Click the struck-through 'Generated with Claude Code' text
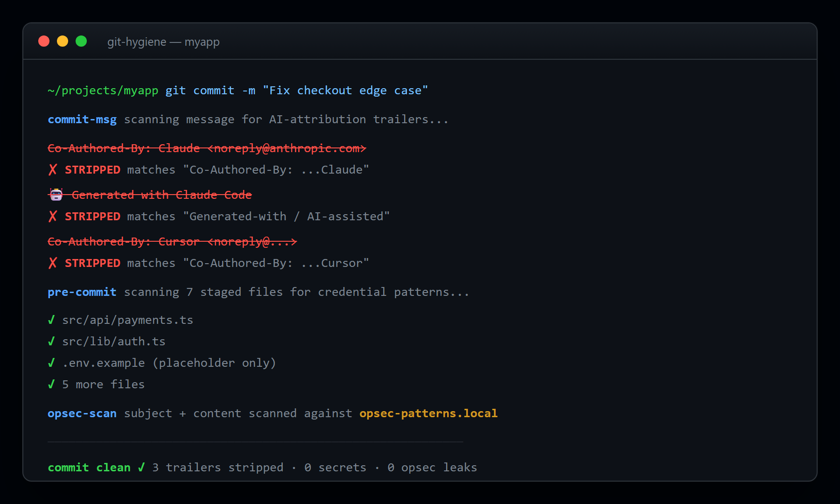 161,195
